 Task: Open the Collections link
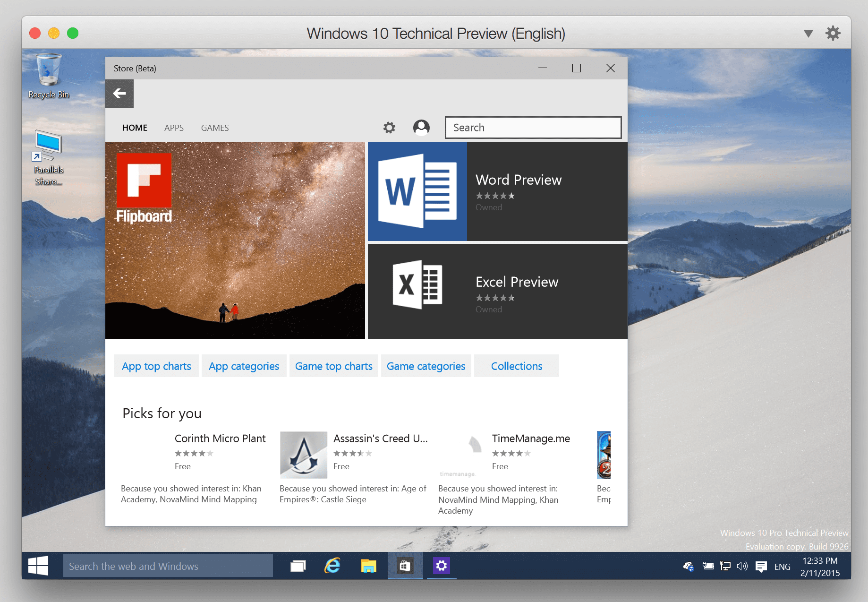(517, 366)
